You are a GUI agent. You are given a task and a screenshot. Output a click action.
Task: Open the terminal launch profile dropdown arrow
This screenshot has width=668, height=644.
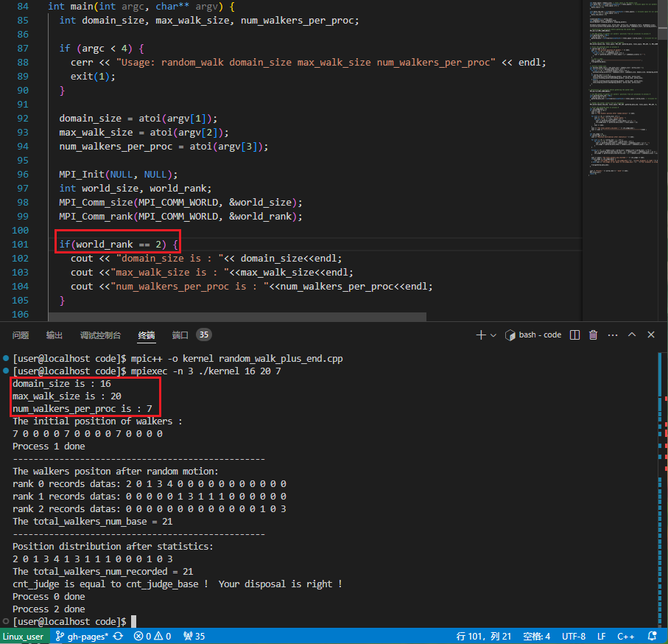(x=493, y=335)
